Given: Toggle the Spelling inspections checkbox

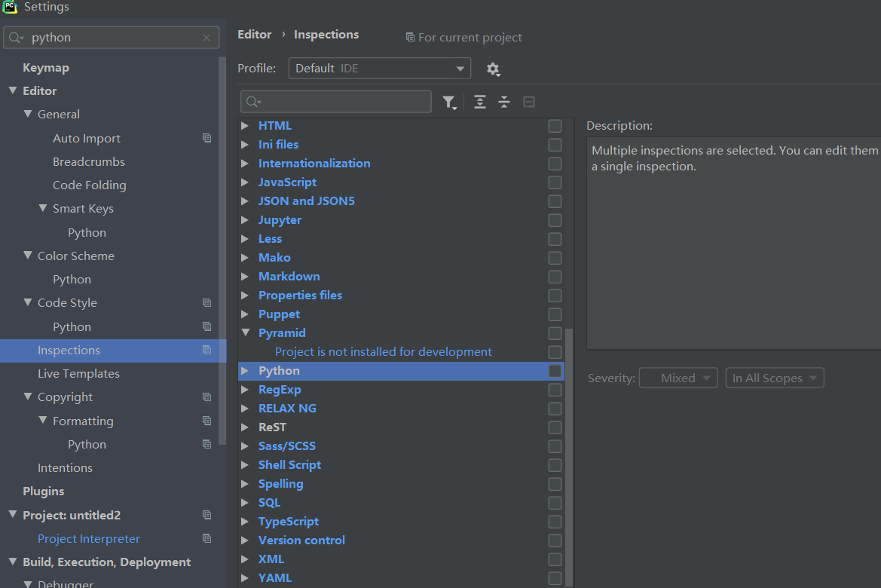Looking at the screenshot, I should 555,484.
